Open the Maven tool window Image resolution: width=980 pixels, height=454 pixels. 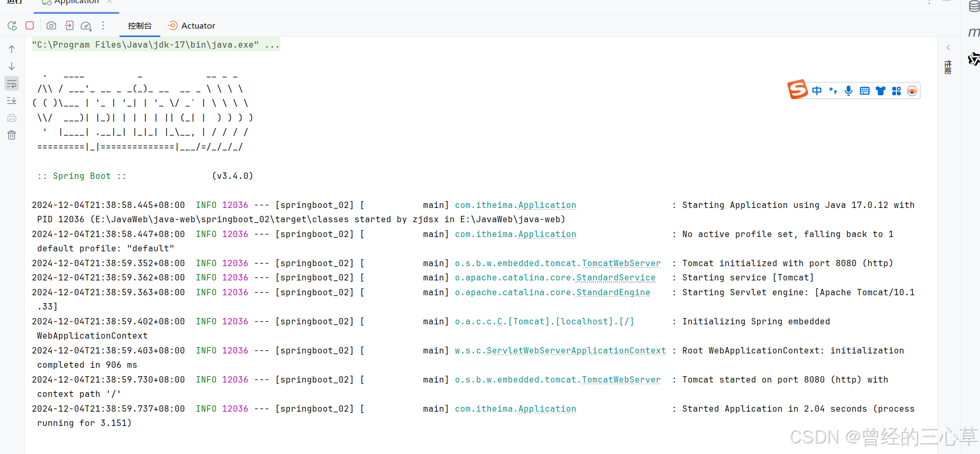pos(974,32)
